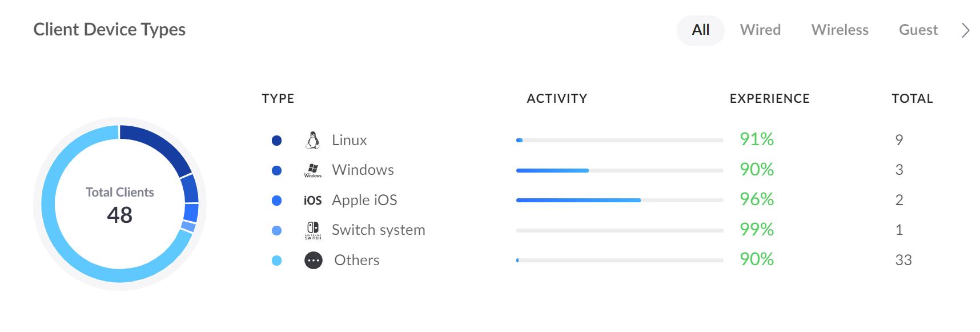The width and height of the screenshot is (980, 332).
Task: Click the Others ellipsis icon
Action: 314,261
